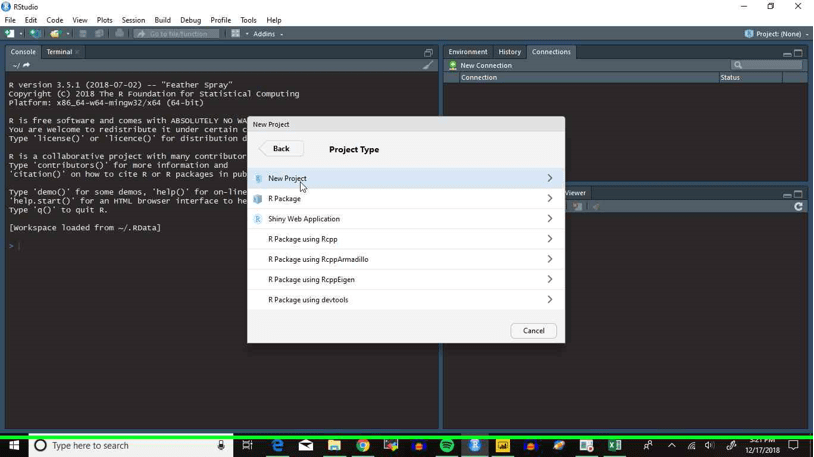
Task: Switch to the History tab
Action: [509, 52]
